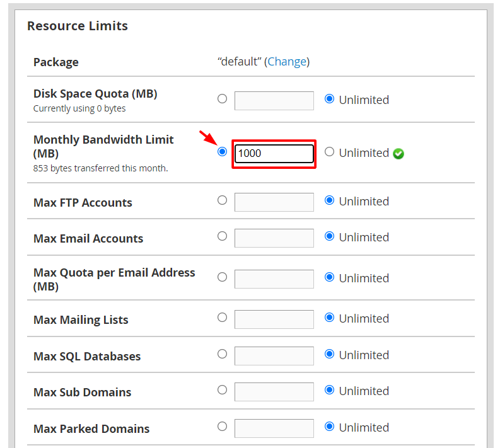The height and width of the screenshot is (448, 500).
Task: Click the Max Mailing Lists text box
Action: coord(274,319)
